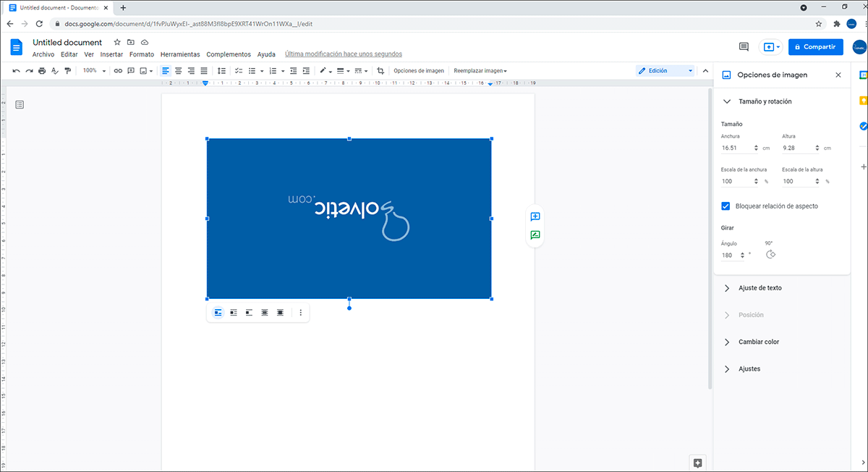Screen dimensions: 868x472
Task: Open numbered list options arrow
Action: pos(283,71)
